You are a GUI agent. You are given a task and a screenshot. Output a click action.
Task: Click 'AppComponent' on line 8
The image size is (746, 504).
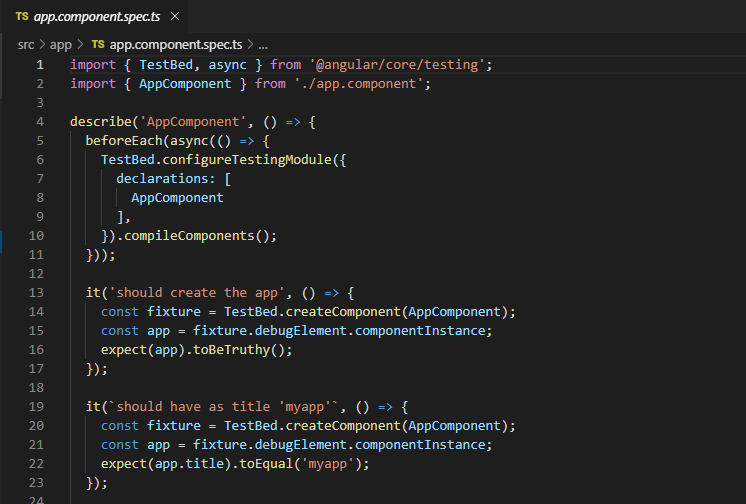[177, 198]
